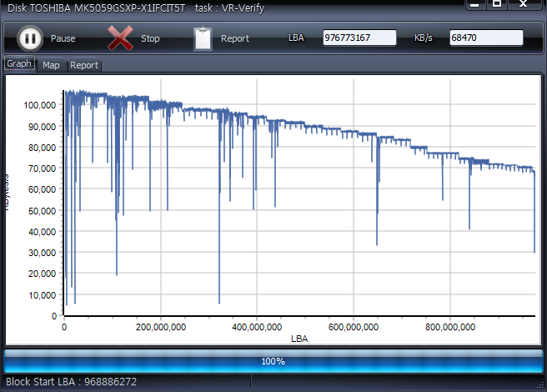The height and width of the screenshot is (392, 547).
Task: Click the 100,000 y-axis tick label
Action: (40, 105)
